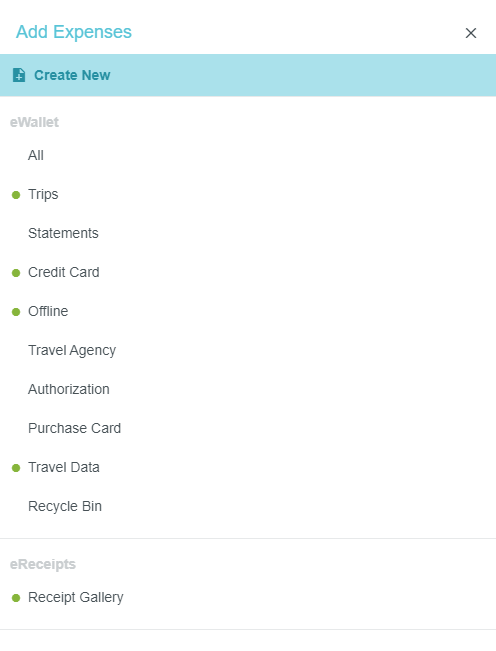This screenshot has width=496, height=651.
Task: Choose Travel Data from eWallet
Action: 64,467
